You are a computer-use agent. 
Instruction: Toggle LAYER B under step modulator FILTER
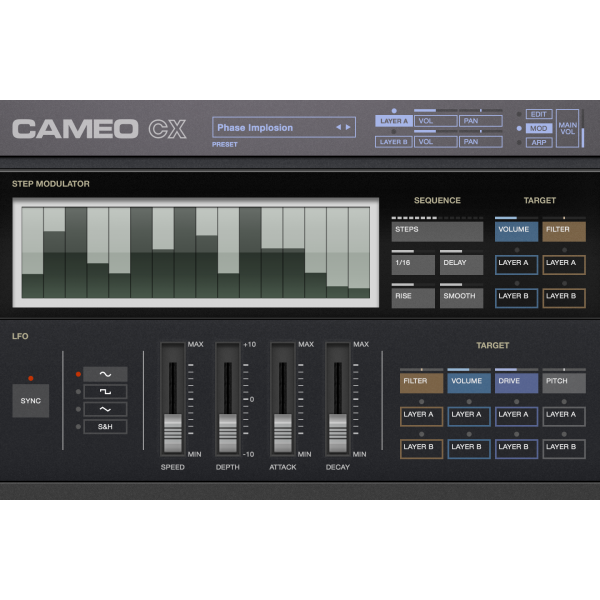564,298
